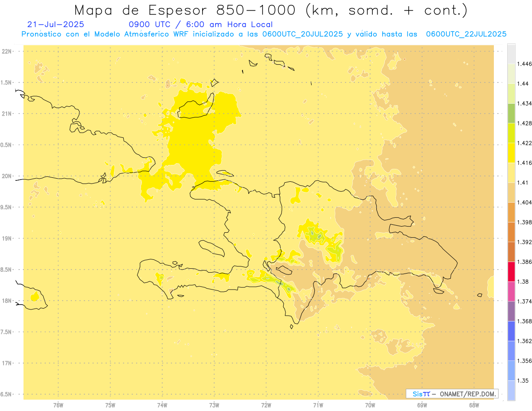
Task: Click the pink swatch in the color scale
Action: pyautogui.click(x=511, y=291)
